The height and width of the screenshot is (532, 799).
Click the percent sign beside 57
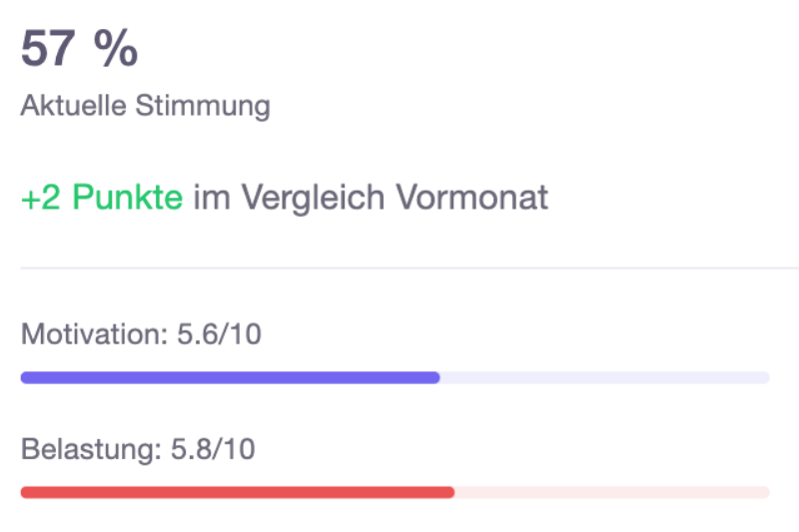click(x=116, y=48)
